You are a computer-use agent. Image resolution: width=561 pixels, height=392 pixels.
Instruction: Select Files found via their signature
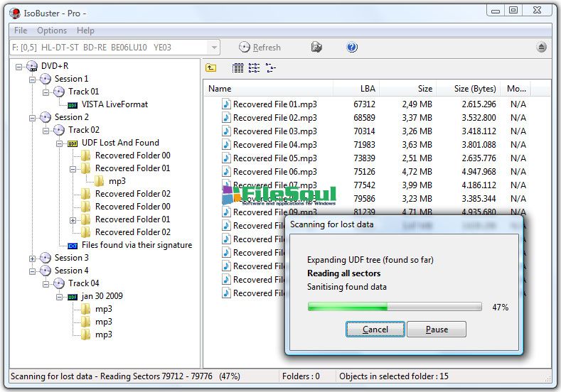coord(137,245)
